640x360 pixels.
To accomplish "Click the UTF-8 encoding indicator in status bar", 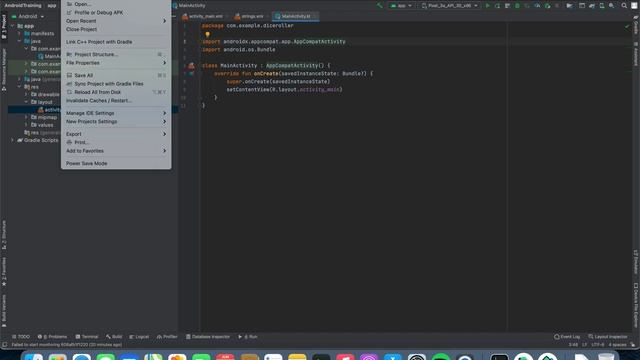I will tap(598, 345).
